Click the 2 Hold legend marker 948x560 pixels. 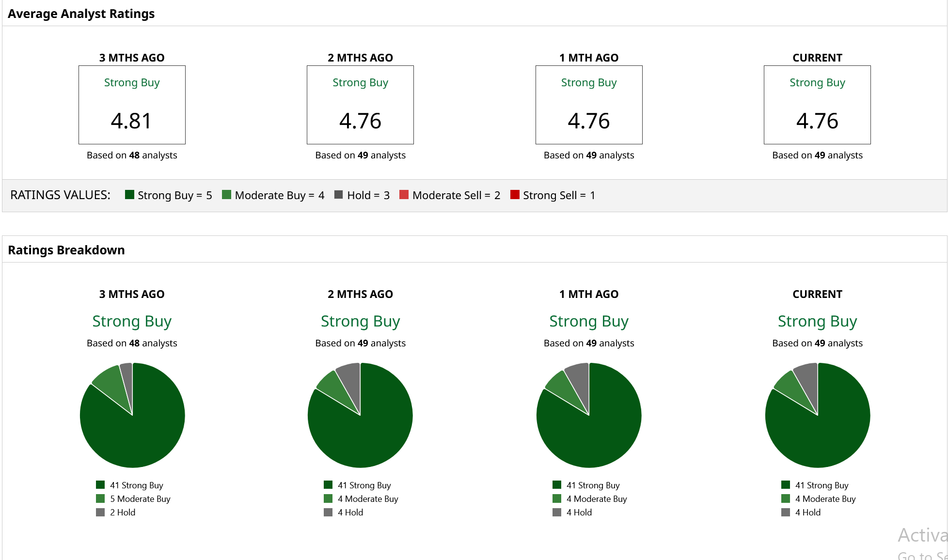(x=100, y=512)
